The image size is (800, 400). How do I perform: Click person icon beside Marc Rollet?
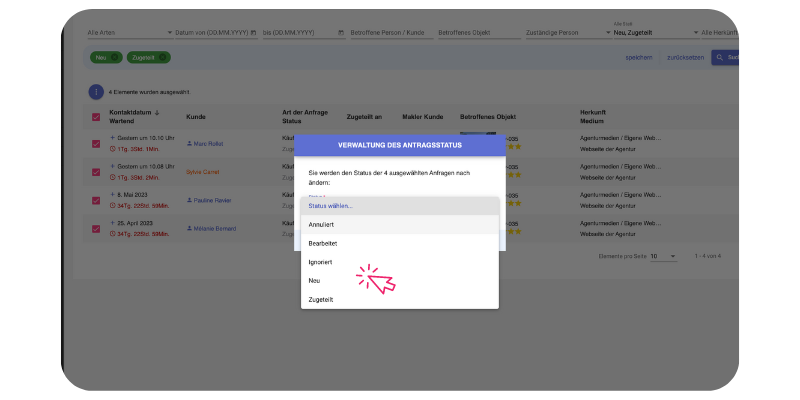(189, 144)
